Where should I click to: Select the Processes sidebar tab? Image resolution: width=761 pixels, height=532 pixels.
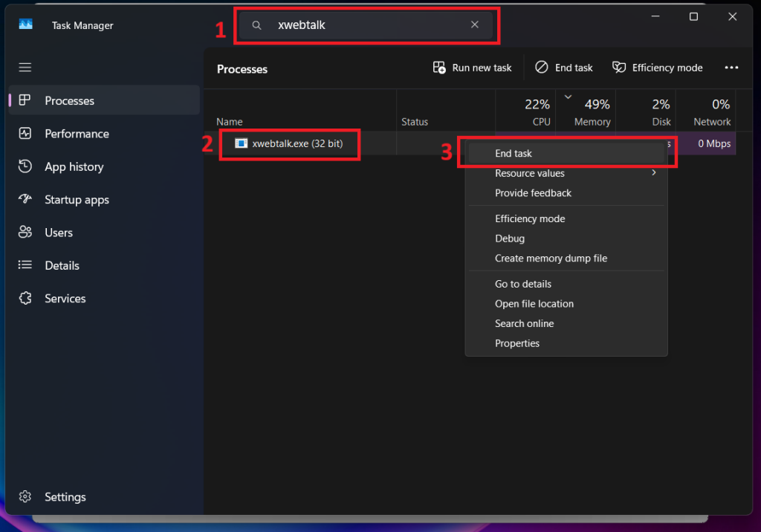click(x=104, y=100)
